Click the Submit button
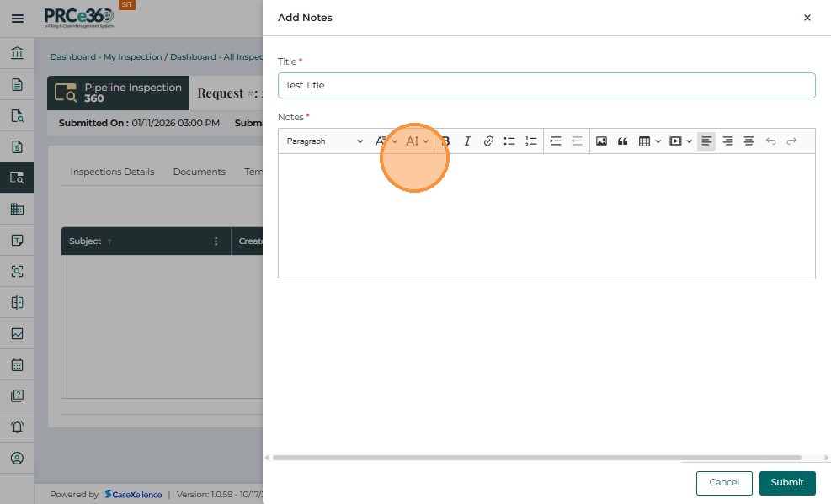 click(787, 483)
